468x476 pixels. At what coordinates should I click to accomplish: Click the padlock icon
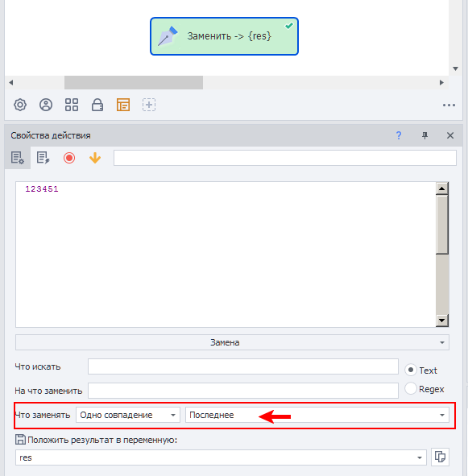tap(97, 105)
